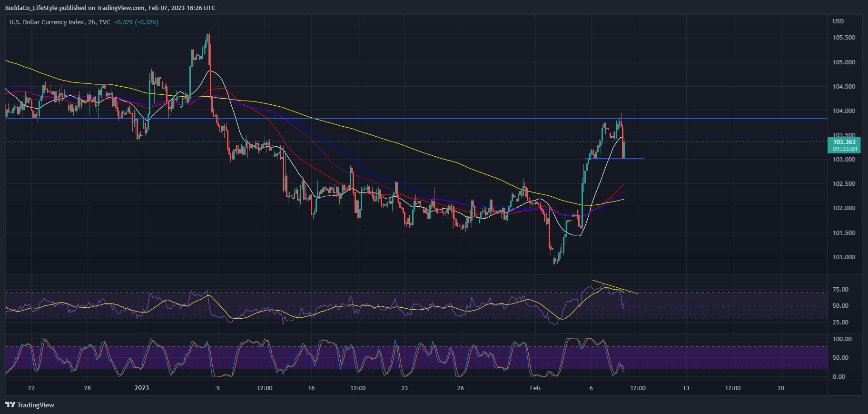
Task: Click the RSI 25.00 level label
Action: [840, 323]
